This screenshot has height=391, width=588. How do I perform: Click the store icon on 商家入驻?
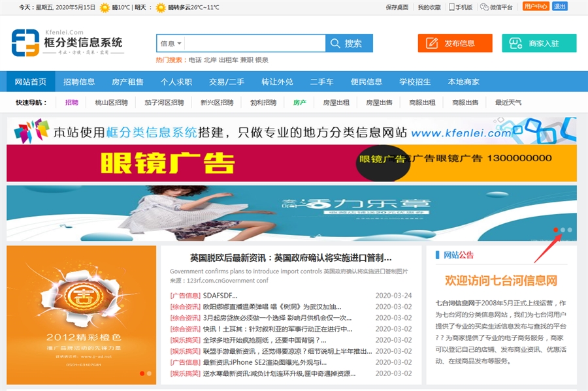click(x=516, y=44)
